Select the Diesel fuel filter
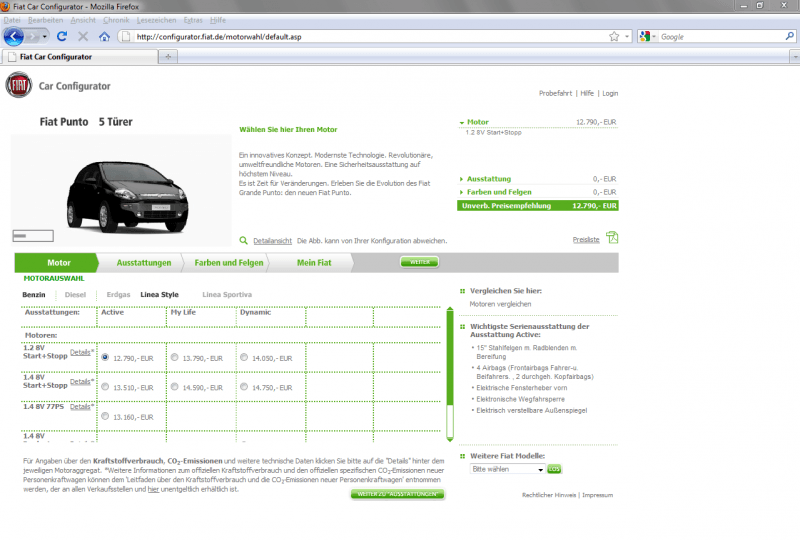800x540 pixels. 76,294
